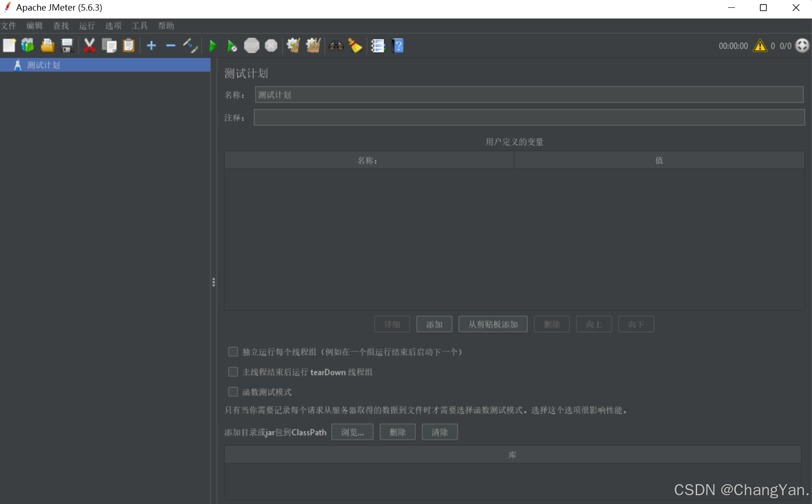Click the 向上 button
The image size is (812, 504).
594,324
